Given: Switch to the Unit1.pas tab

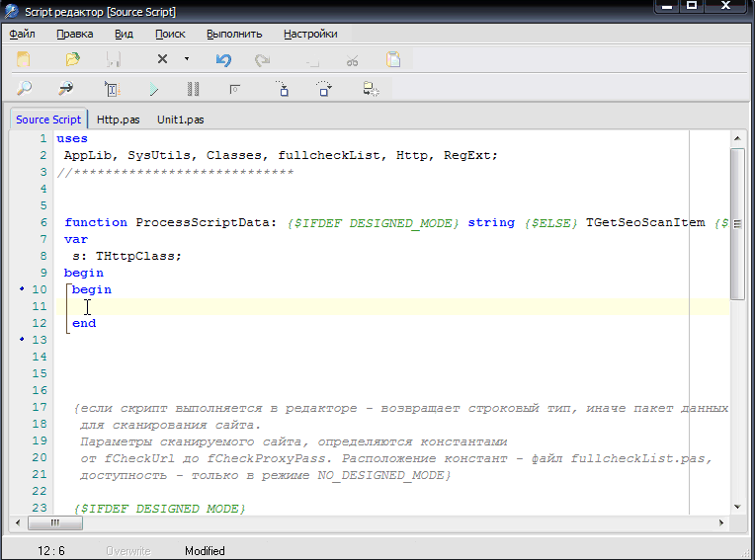Looking at the screenshot, I should (x=180, y=120).
